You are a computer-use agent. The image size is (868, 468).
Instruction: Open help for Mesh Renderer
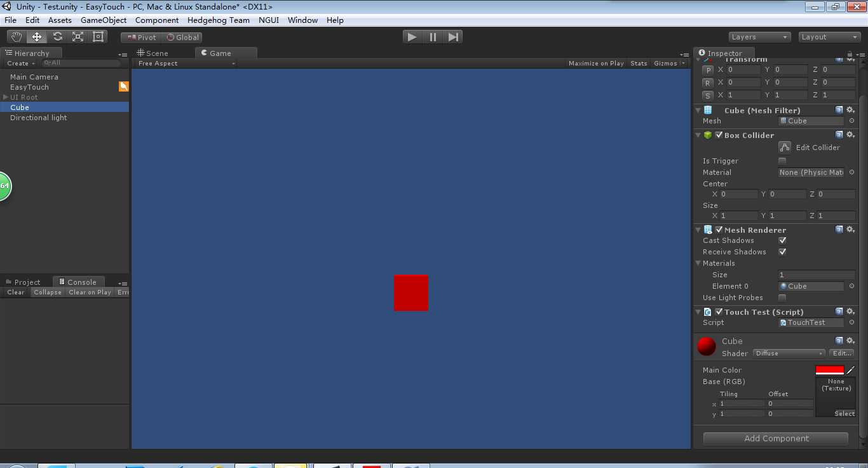click(x=839, y=230)
